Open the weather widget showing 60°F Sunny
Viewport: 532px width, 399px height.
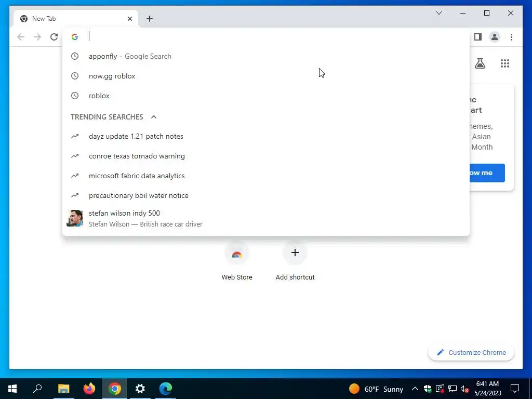point(376,389)
